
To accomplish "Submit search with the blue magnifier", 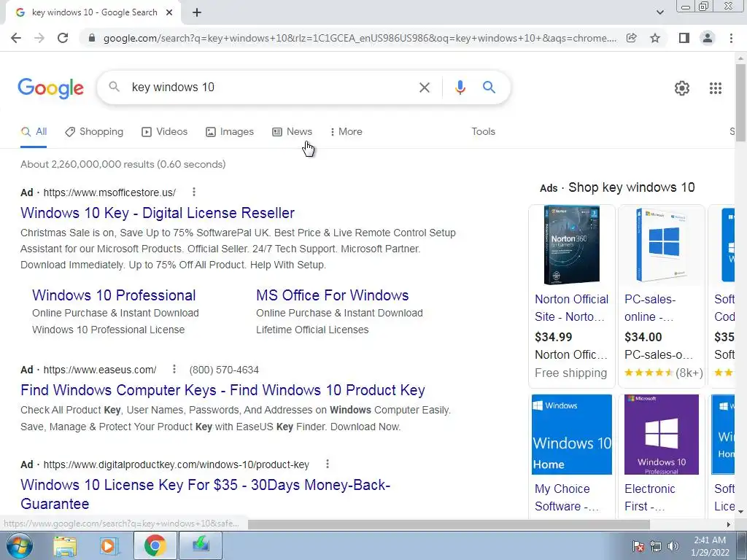I will click(x=489, y=87).
